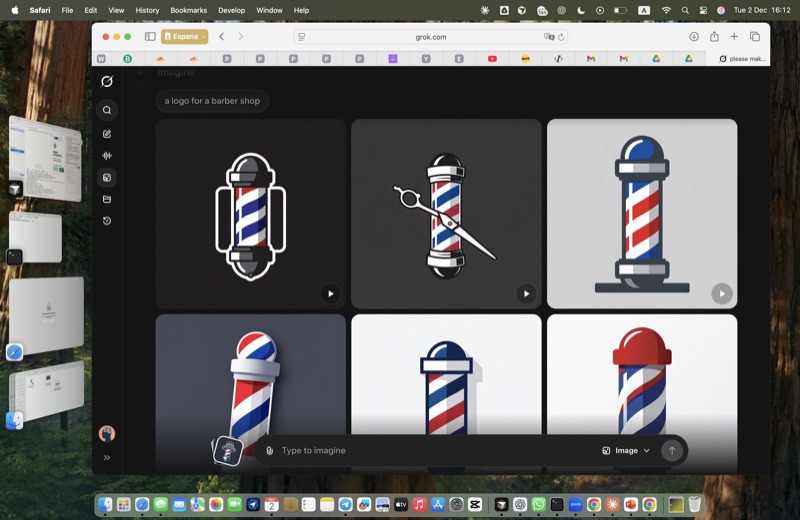Open Control Center in menu bar
800x520 pixels.
coord(703,10)
